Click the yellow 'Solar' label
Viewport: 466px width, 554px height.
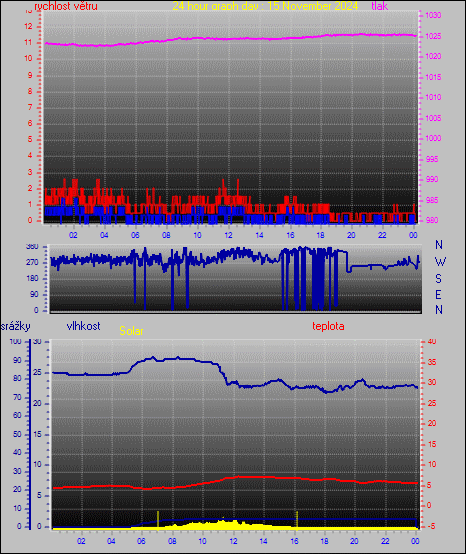pyautogui.click(x=131, y=331)
